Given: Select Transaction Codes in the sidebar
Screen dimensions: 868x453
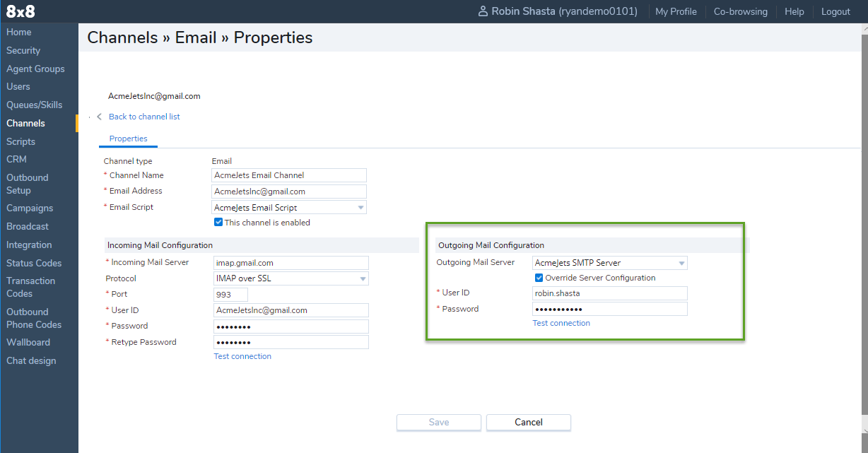Looking at the screenshot, I should coord(31,287).
